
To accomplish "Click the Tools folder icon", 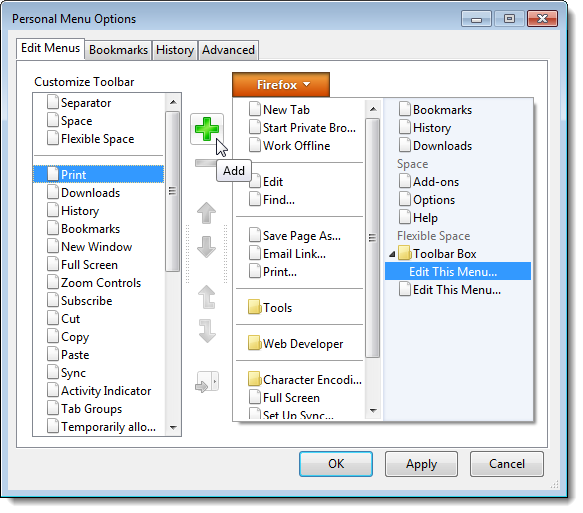I will click(255, 307).
